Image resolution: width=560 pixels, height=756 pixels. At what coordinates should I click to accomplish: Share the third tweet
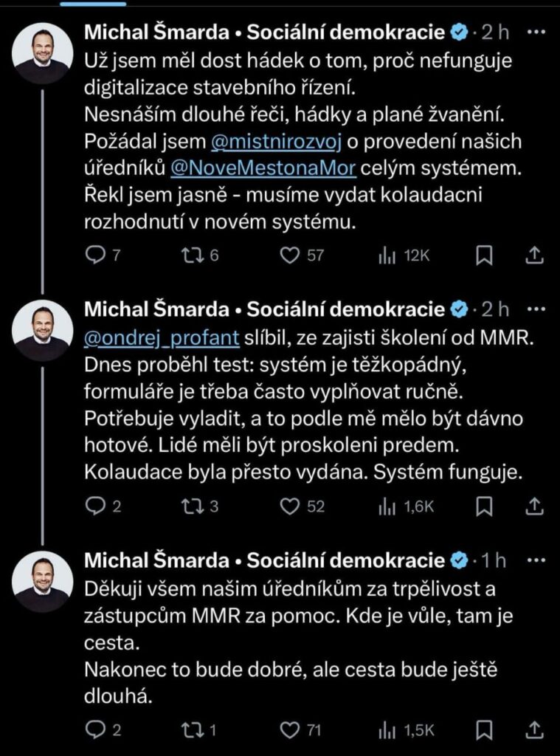point(534,730)
